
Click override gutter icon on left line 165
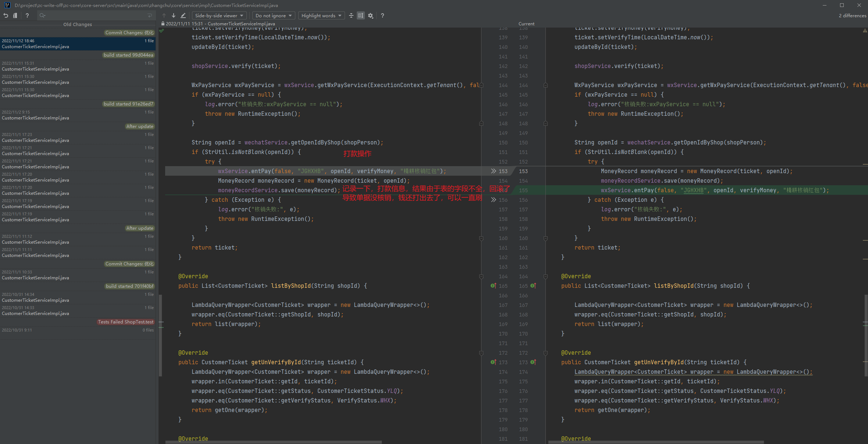pos(494,286)
